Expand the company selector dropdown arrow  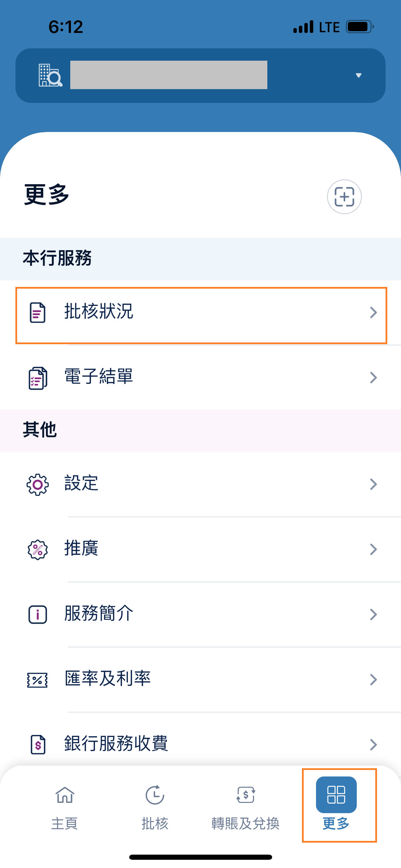tap(359, 75)
